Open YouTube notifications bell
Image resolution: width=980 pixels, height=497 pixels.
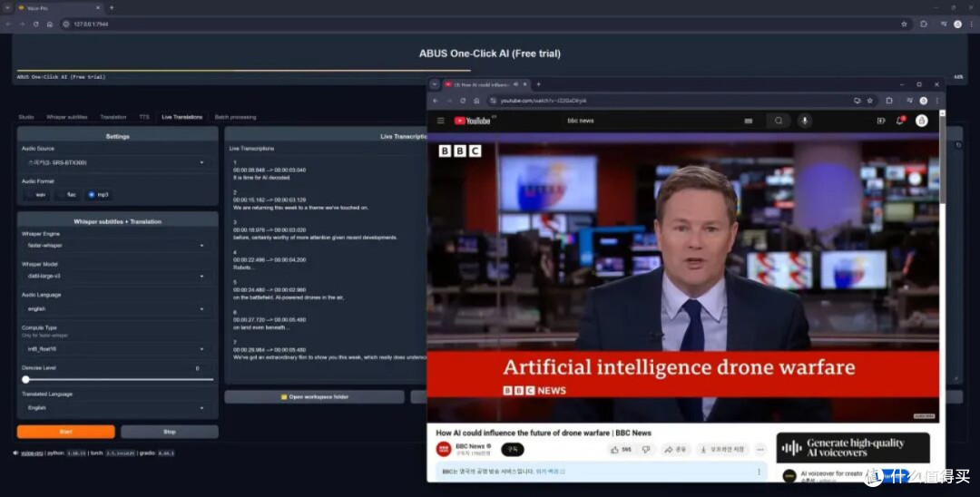(x=900, y=121)
